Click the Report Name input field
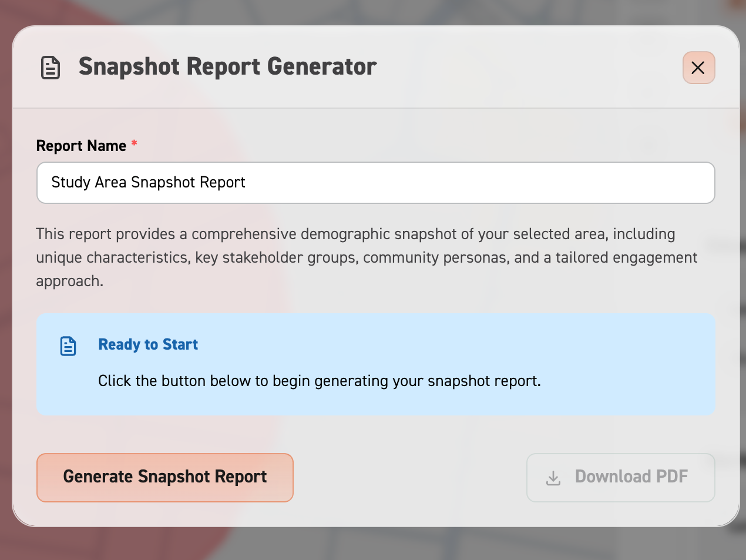This screenshot has width=746, height=560. coord(375,183)
